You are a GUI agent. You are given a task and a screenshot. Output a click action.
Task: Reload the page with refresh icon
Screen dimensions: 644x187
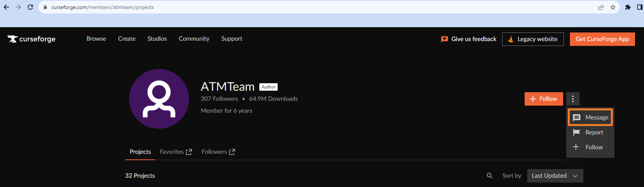pyautogui.click(x=30, y=7)
